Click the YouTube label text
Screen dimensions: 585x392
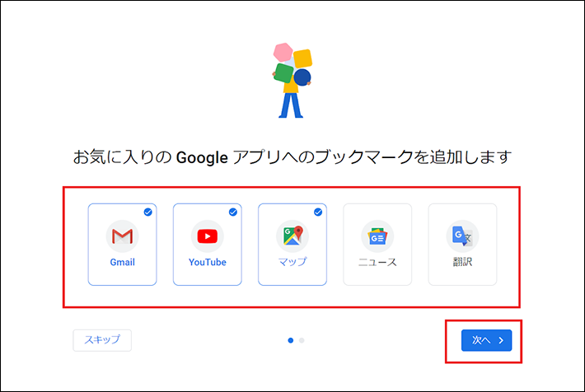(x=208, y=262)
